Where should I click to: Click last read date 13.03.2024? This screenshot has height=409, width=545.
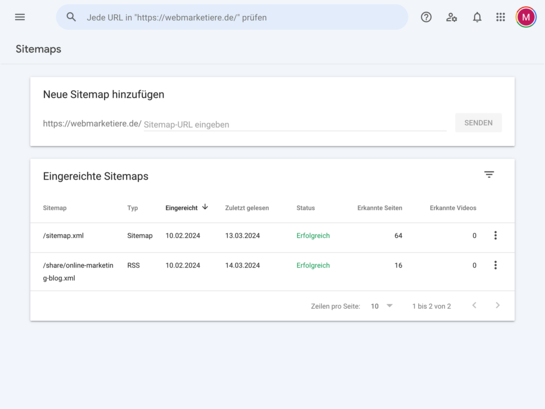pos(242,236)
